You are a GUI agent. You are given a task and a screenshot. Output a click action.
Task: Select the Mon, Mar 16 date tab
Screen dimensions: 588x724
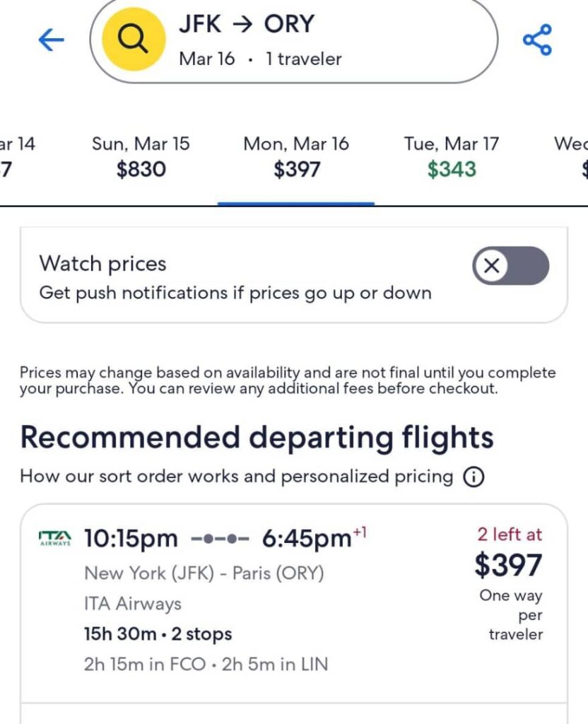click(296, 157)
